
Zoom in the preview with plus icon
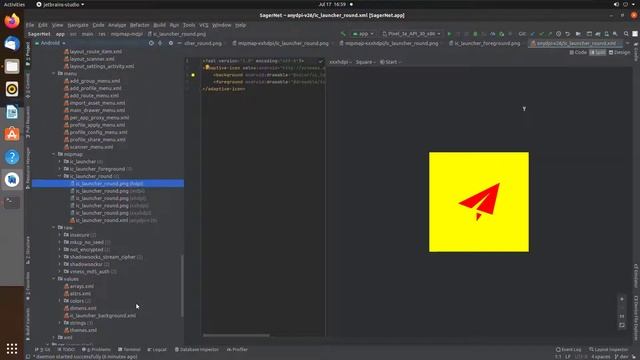pos(622,299)
